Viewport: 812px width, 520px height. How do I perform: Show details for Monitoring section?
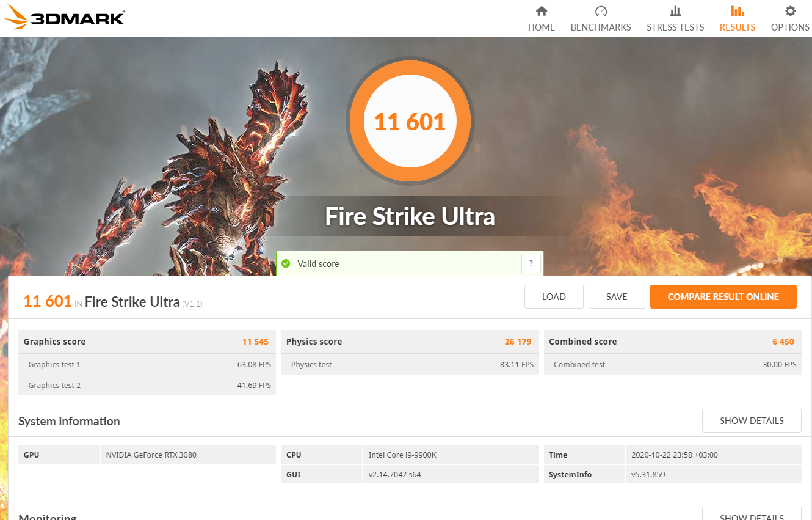point(752,513)
